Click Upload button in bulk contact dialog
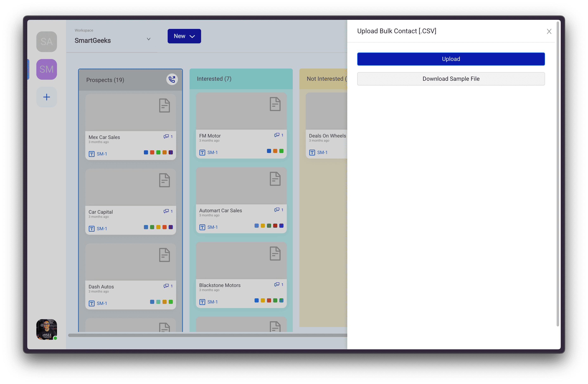 450,59
